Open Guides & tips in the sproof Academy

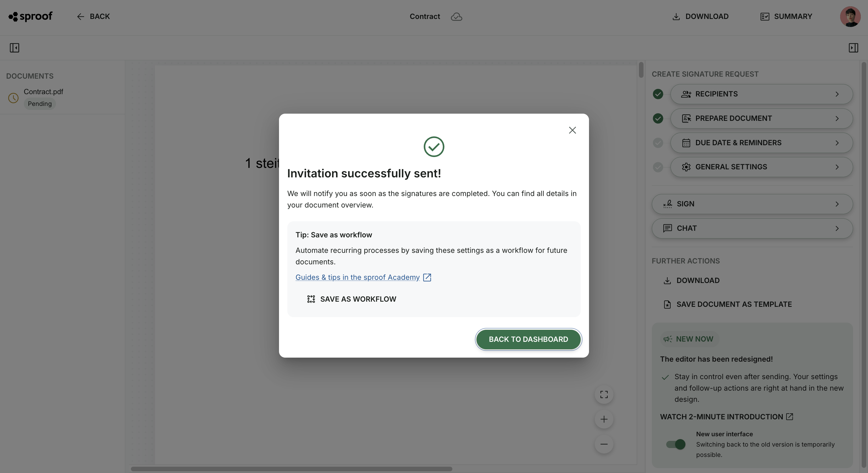(358, 277)
